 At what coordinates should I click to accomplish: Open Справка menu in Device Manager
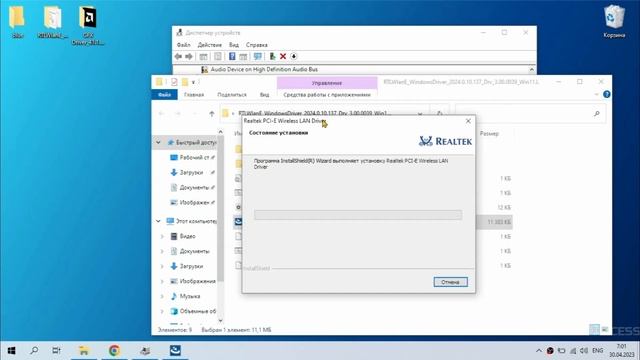point(257,45)
